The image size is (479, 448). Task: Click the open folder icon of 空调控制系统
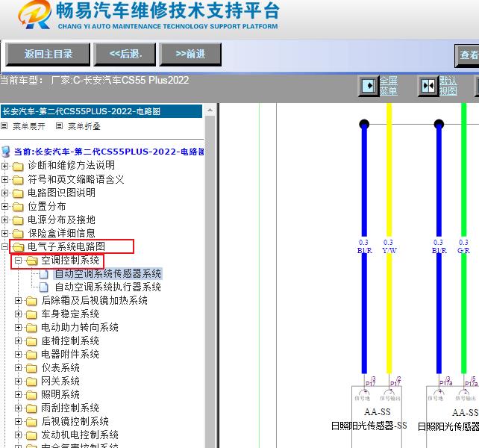[32, 261]
